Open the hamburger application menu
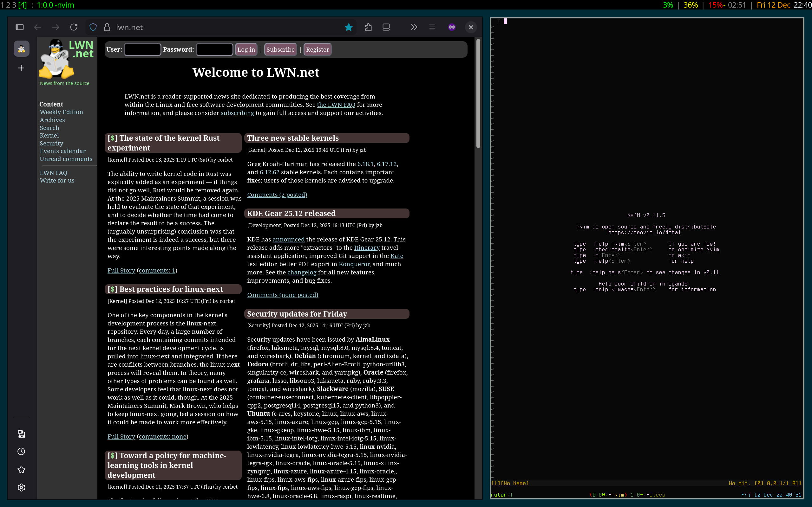 coord(432,27)
